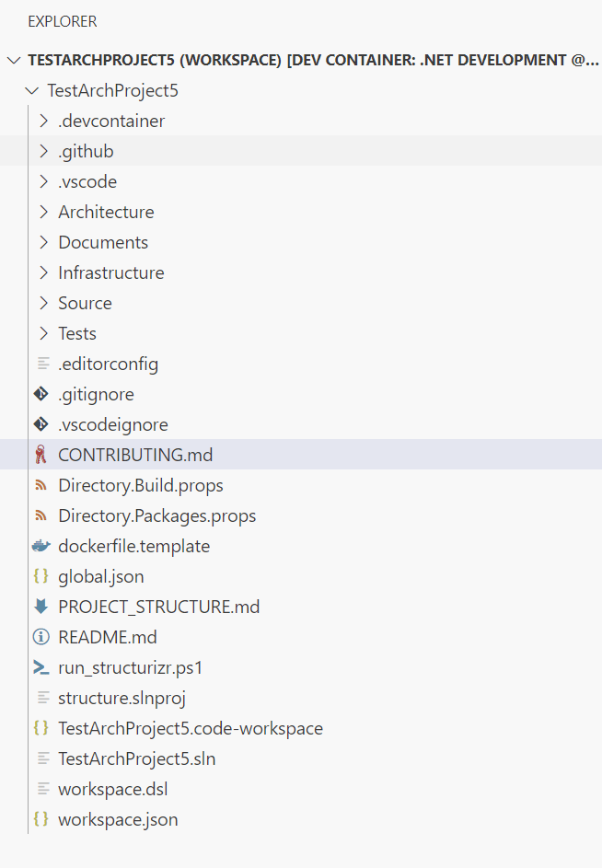Open the workspace.dsl file
Viewport: 602px width, 868px height.
pyautogui.click(x=112, y=789)
